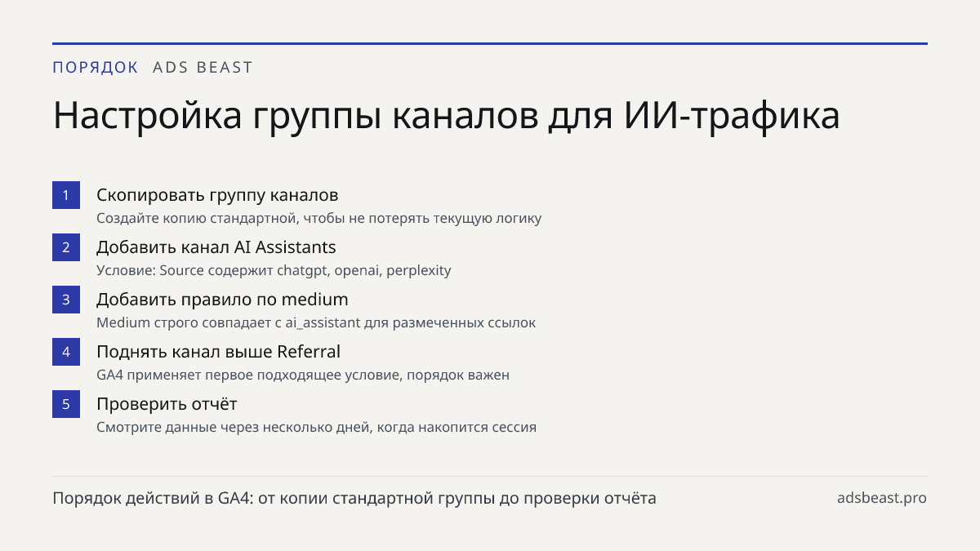Click the footer 'Порядок действий в GA4' caption

tap(354, 498)
